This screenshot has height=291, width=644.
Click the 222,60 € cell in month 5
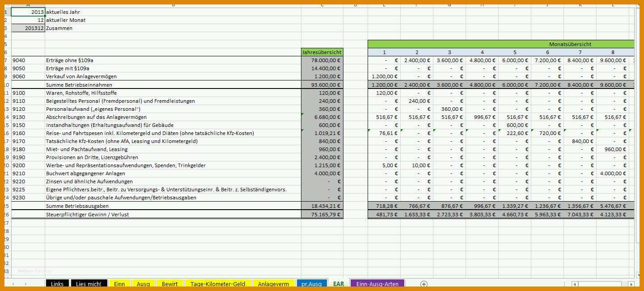tap(515, 133)
